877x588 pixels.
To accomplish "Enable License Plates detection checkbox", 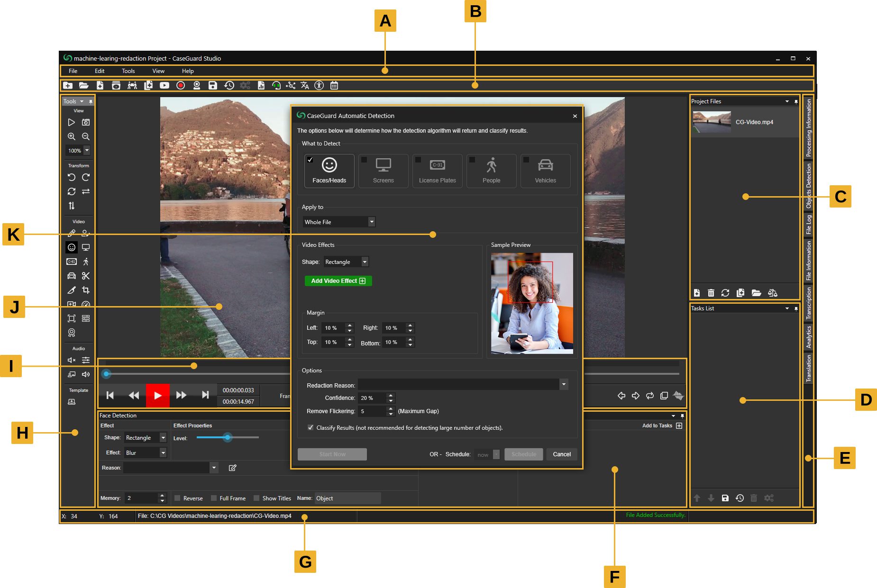I will tap(418, 160).
